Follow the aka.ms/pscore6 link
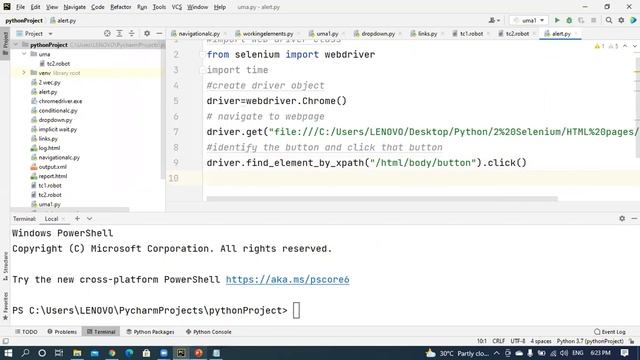Image resolution: width=640 pixels, height=360 pixels. (x=287, y=280)
